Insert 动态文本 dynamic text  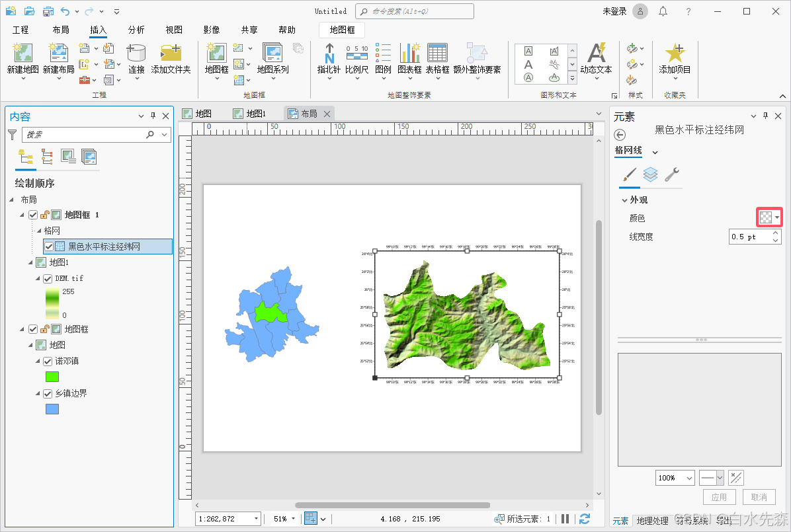[597, 53]
